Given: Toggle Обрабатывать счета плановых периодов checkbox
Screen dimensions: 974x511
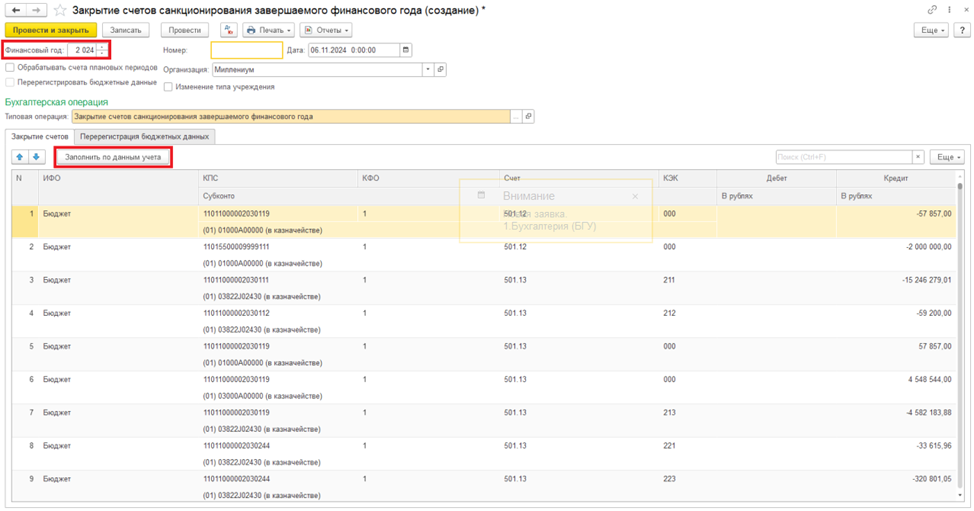Looking at the screenshot, I should 10,67.
